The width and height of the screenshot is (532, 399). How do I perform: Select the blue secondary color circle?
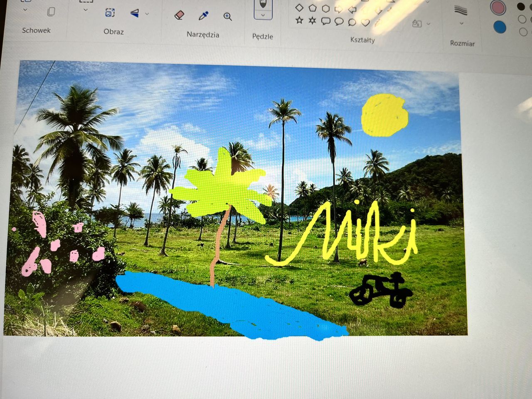coord(499,27)
